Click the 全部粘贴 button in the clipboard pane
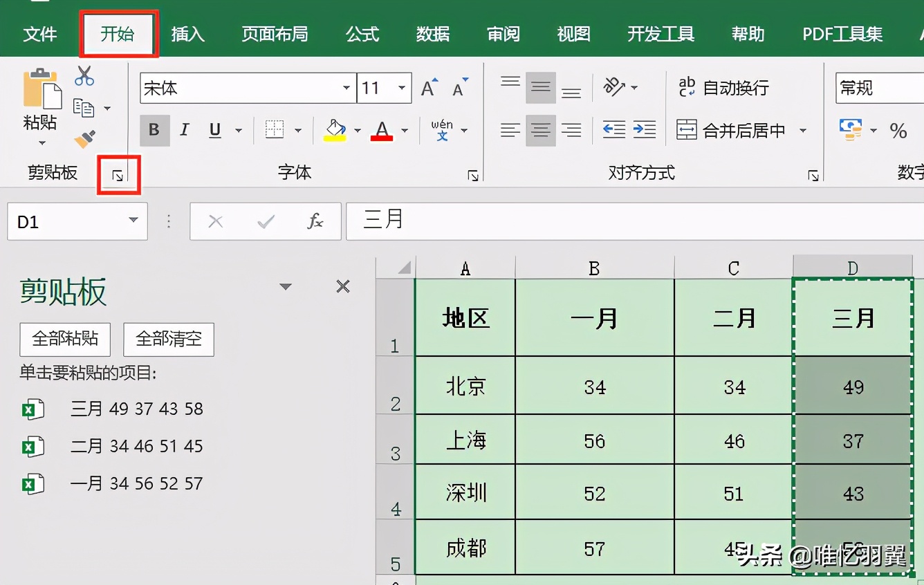The image size is (924, 585). [x=64, y=340]
